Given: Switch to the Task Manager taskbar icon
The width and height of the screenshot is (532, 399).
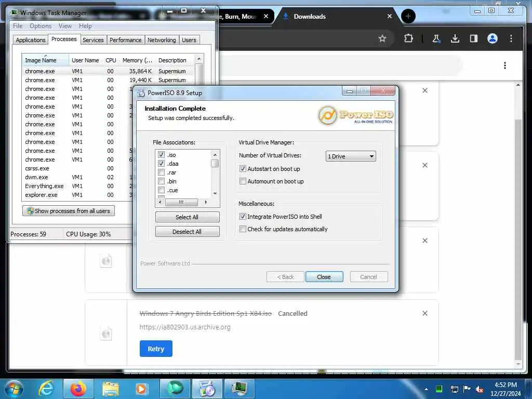Looking at the screenshot, I should [239, 389].
